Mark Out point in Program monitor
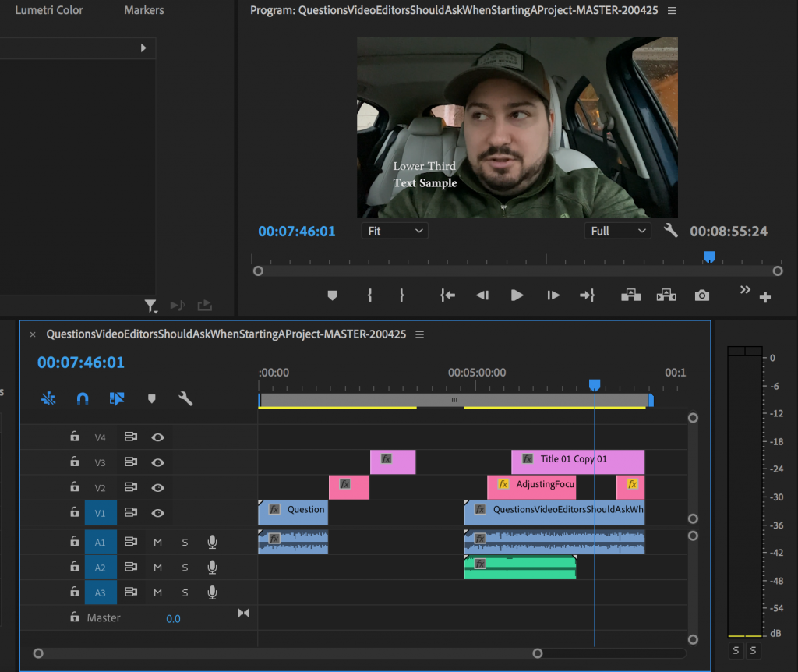798x672 pixels. (401, 295)
